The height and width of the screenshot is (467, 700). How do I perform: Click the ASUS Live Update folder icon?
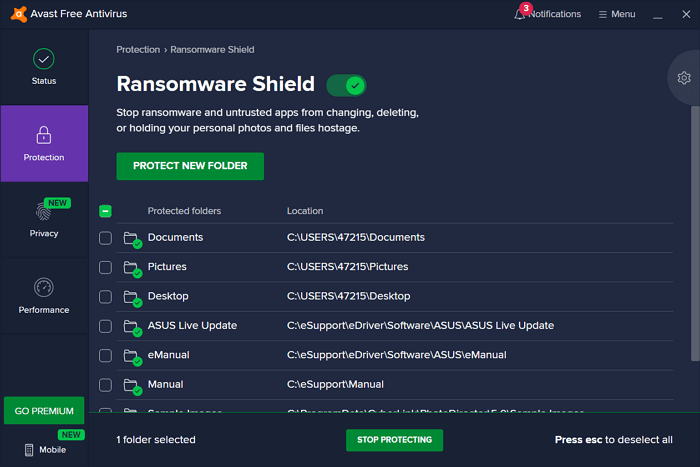(131, 326)
